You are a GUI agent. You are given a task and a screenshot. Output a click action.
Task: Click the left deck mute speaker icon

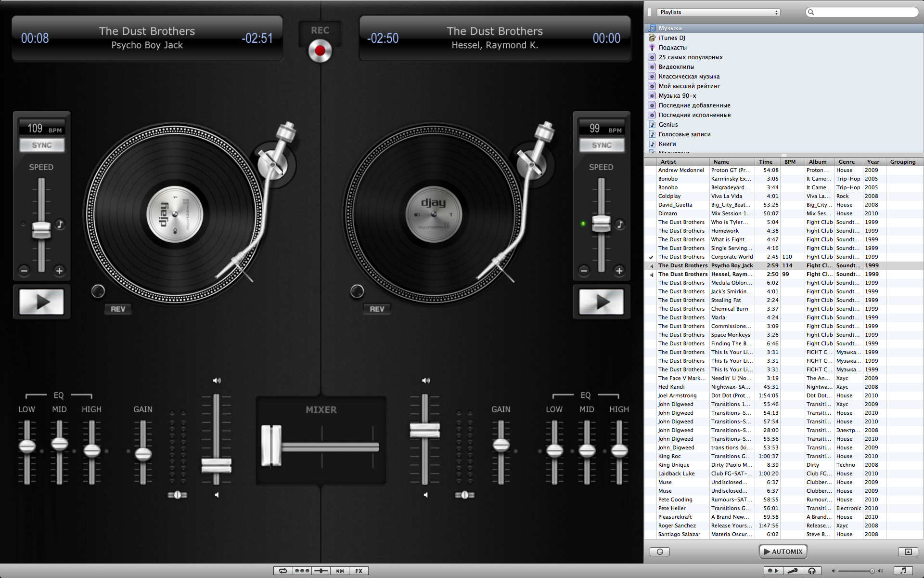(x=217, y=495)
